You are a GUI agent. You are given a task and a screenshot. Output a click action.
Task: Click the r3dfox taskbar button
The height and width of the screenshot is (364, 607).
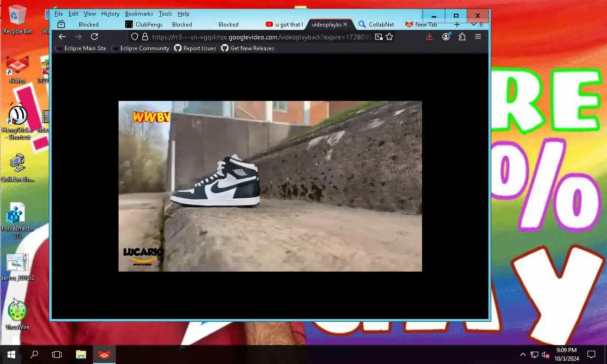point(104,354)
